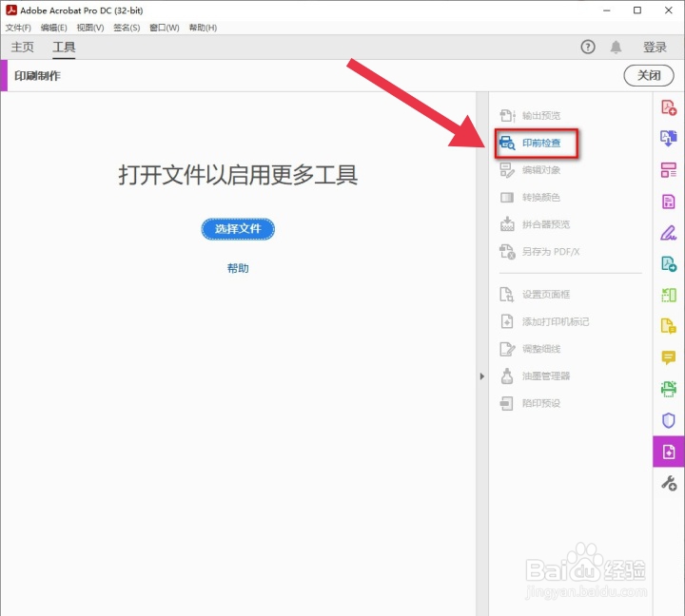Click the 设置页面框 set page boxes icon
Image resolution: width=685 pixels, height=616 pixels.
point(507,295)
